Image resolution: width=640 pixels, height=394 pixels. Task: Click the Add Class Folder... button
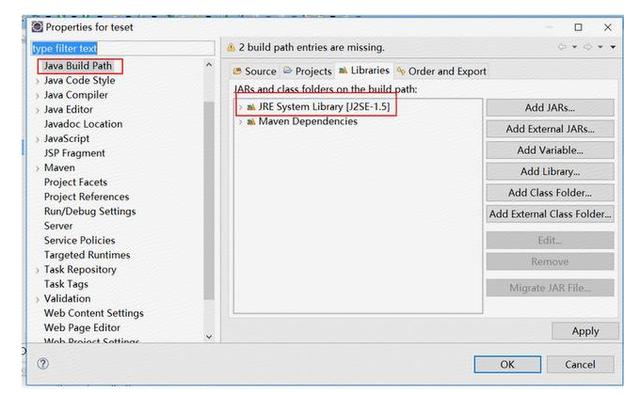pyautogui.click(x=550, y=193)
